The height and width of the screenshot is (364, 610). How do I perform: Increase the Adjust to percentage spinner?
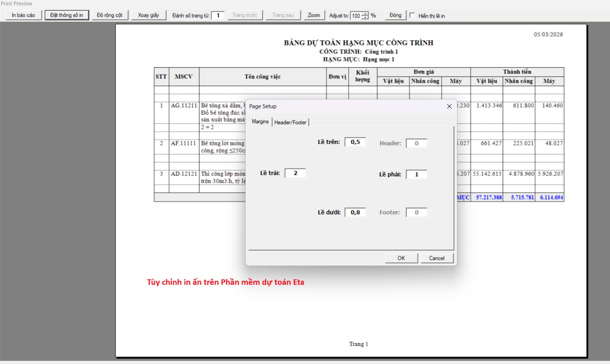tap(365, 14)
